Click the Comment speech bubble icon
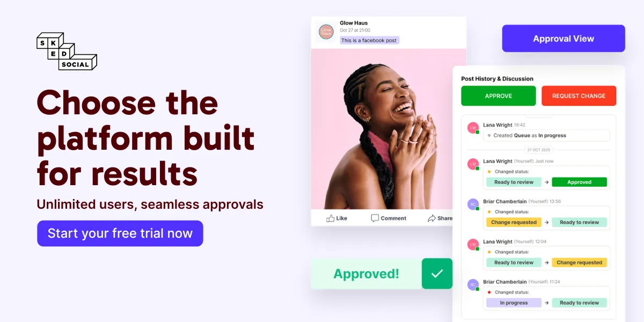 coord(375,218)
